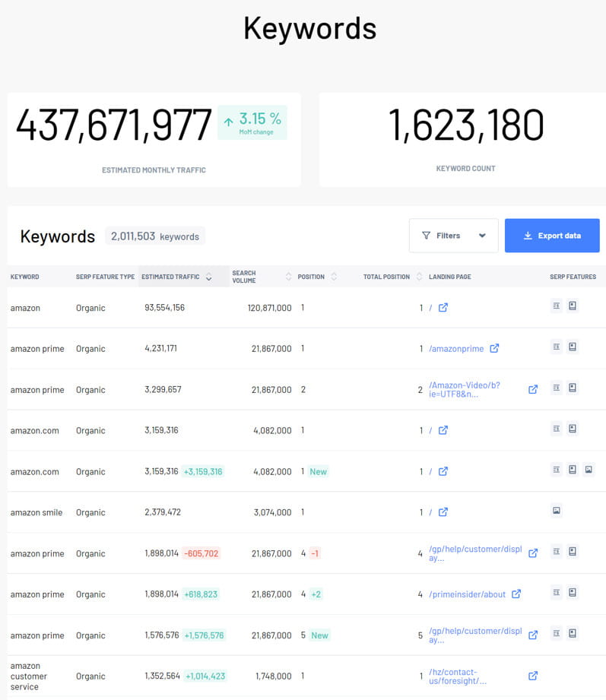Open external link icon in amazon.com 'New' row

tap(443, 471)
